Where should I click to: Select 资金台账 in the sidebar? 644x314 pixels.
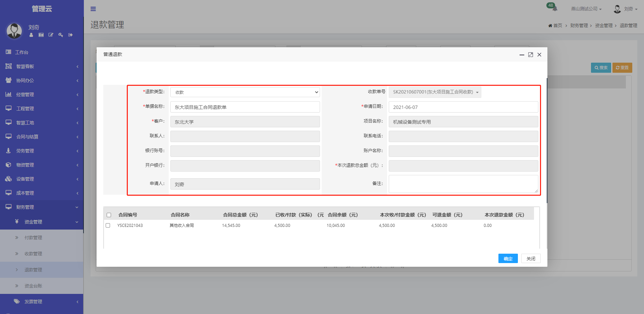tap(33, 286)
